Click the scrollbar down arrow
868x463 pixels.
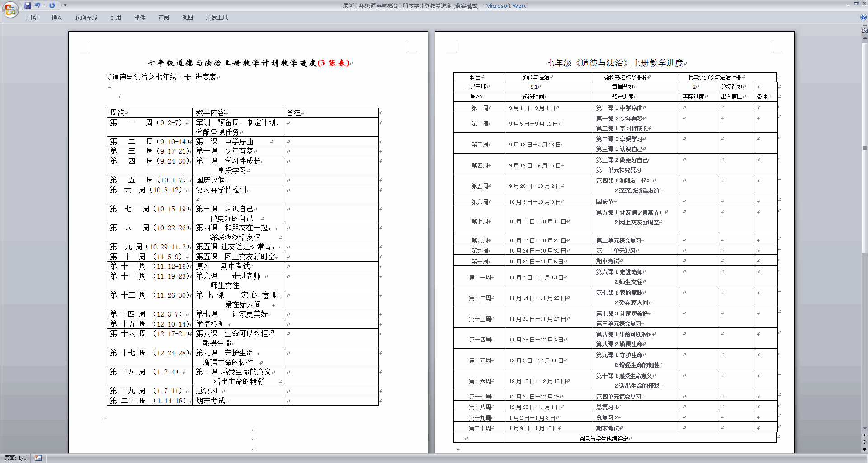pos(865,428)
